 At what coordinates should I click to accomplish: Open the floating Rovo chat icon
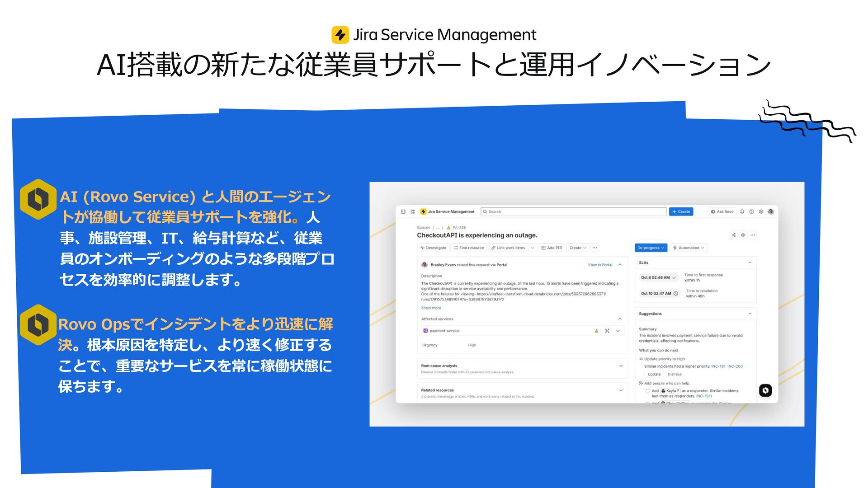coord(765,390)
